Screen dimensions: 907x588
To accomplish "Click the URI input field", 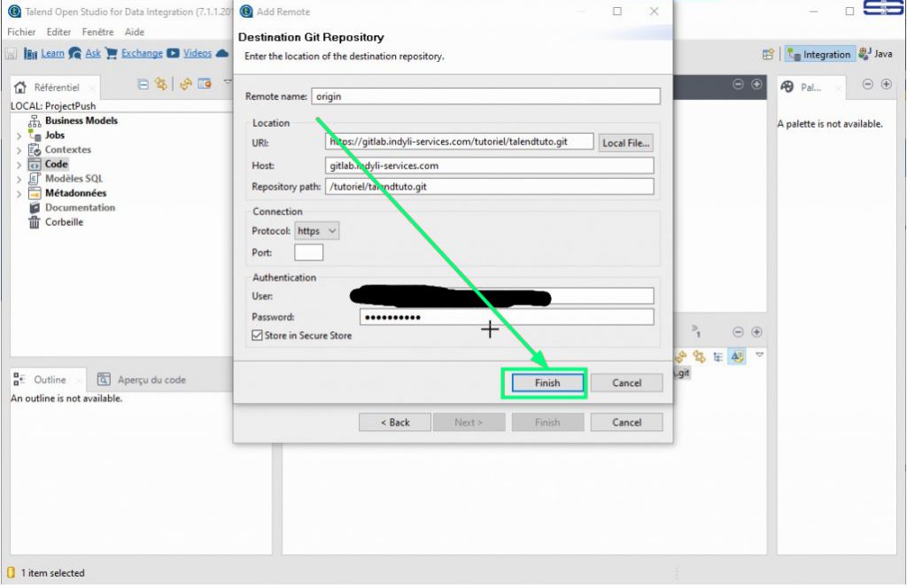I will coord(460,142).
